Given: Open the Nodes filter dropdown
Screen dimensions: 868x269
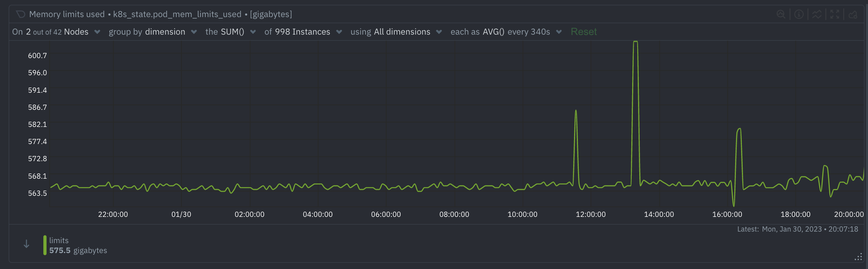Looking at the screenshot, I should (56, 32).
